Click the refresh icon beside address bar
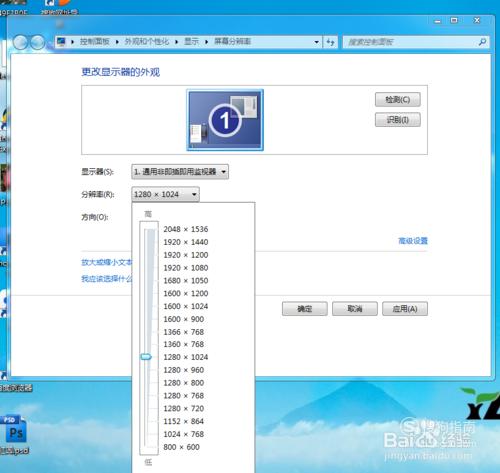 [x=330, y=42]
